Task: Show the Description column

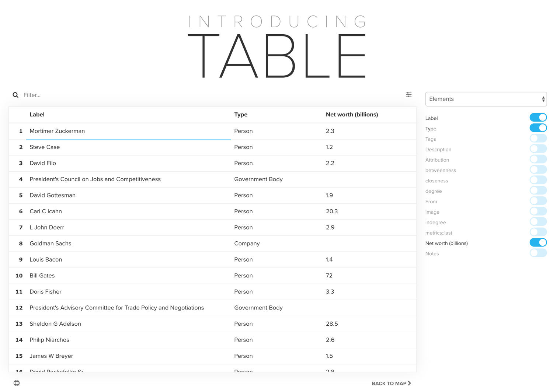Action: pyautogui.click(x=538, y=149)
